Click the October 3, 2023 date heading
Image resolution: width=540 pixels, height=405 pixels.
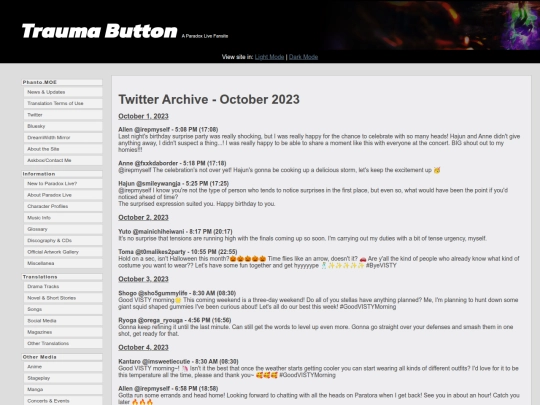pos(143,279)
